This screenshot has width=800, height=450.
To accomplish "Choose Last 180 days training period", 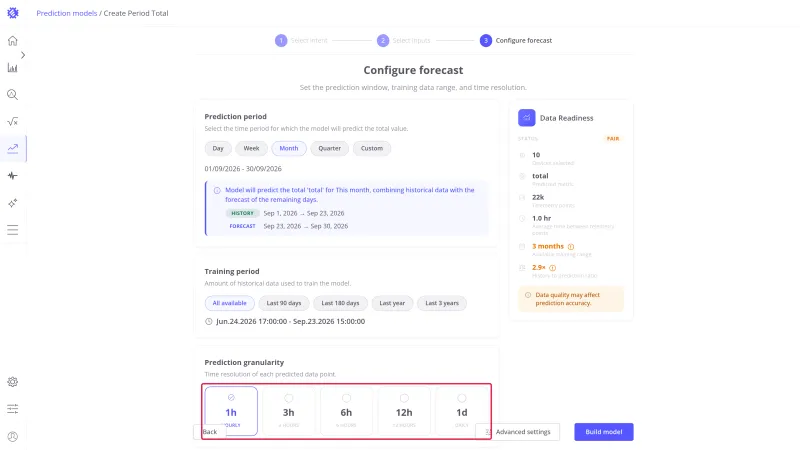I will click(340, 303).
